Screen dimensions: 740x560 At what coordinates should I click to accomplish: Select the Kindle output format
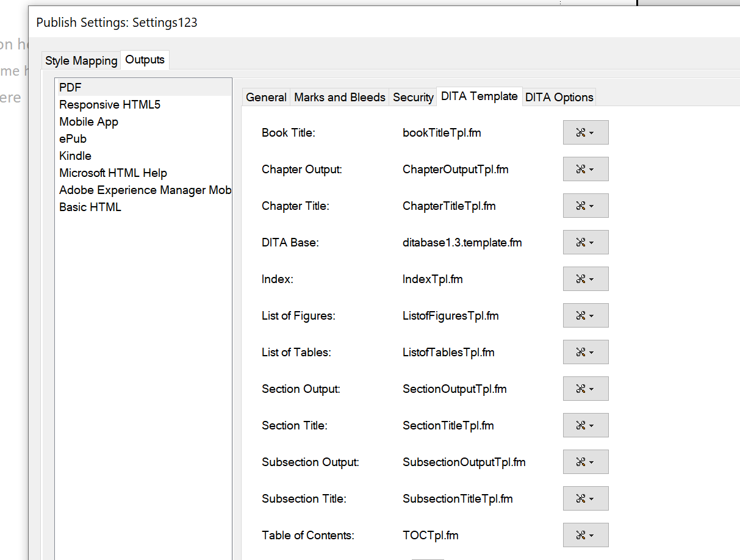pos(75,156)
